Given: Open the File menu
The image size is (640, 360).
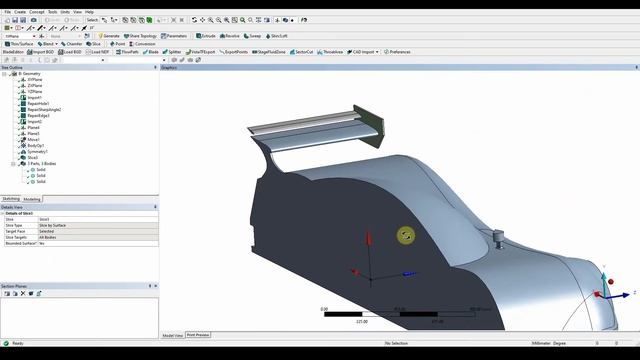Looking at the screenshot, I should tap(7, 12).
